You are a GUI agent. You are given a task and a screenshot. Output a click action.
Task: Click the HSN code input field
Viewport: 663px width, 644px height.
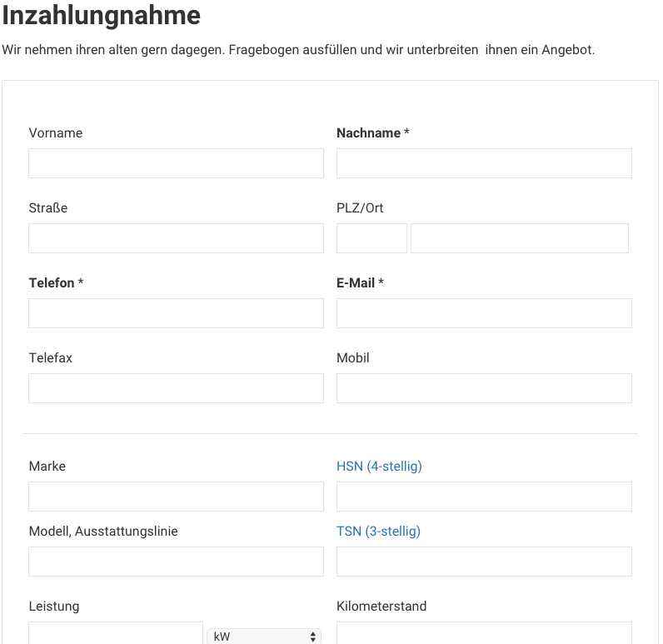point(484,497)
